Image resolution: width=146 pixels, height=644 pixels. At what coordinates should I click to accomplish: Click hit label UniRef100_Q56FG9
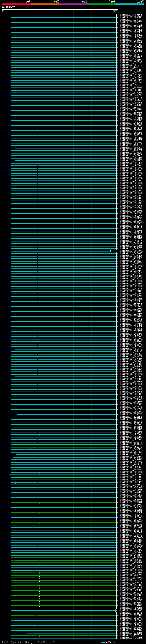(x=131, y=585)
